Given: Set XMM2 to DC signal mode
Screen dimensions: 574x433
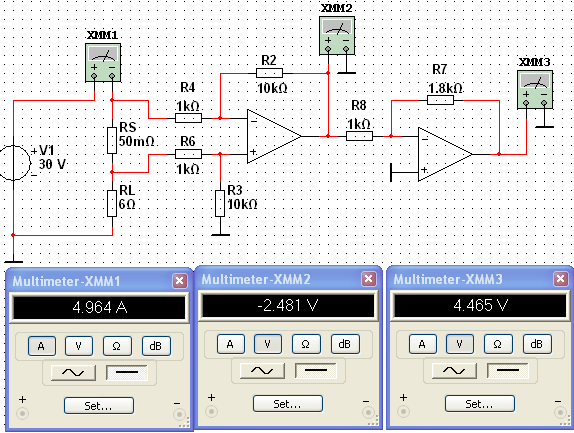Looking at the screenshot, I should tap(316, 371).
